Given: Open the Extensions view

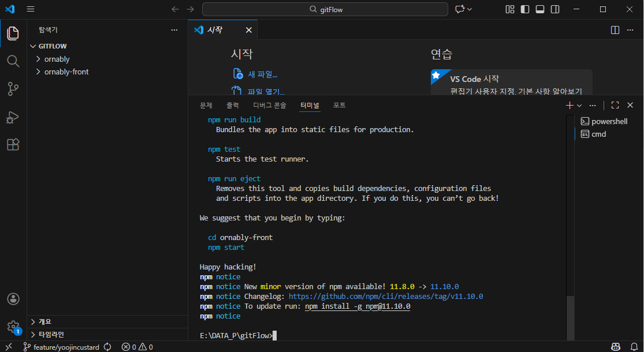Looking at the screenshot, I should [x=13, y=144].
